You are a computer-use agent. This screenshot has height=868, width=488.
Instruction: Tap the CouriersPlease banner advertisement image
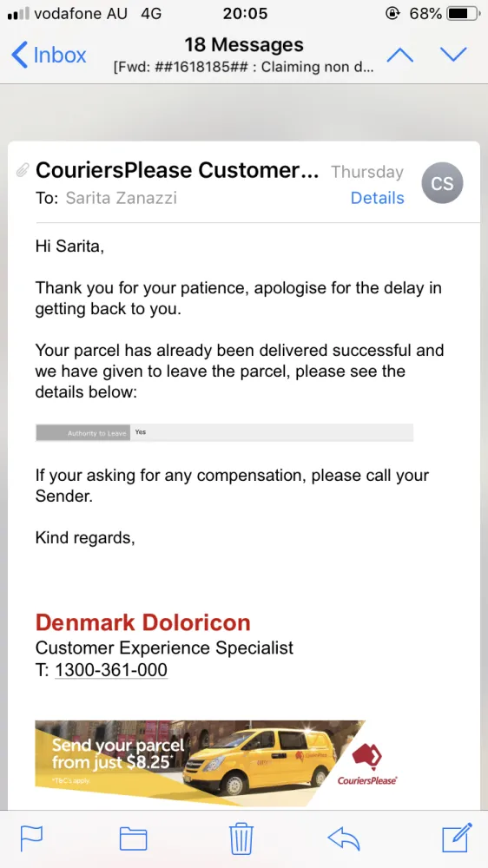tap(216, 763)
